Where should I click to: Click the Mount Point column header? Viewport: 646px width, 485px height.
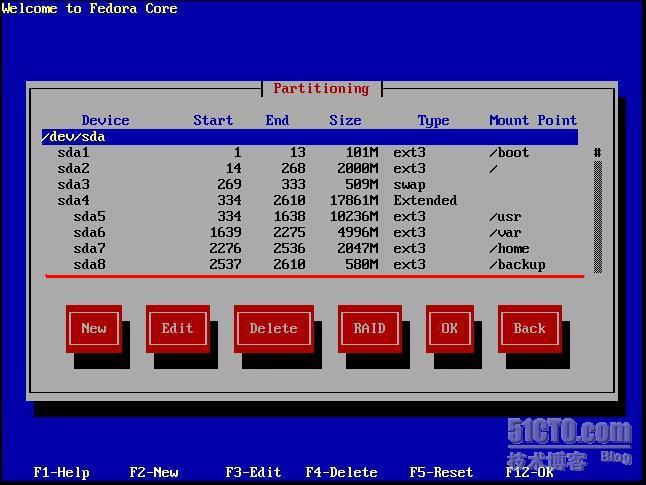533,120
